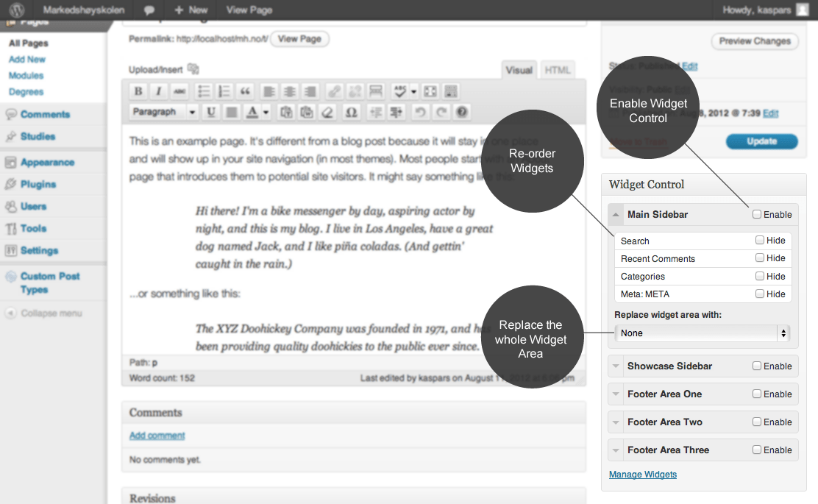Hide the Search widget
818x504 pixels.
(x=758, y=241)
